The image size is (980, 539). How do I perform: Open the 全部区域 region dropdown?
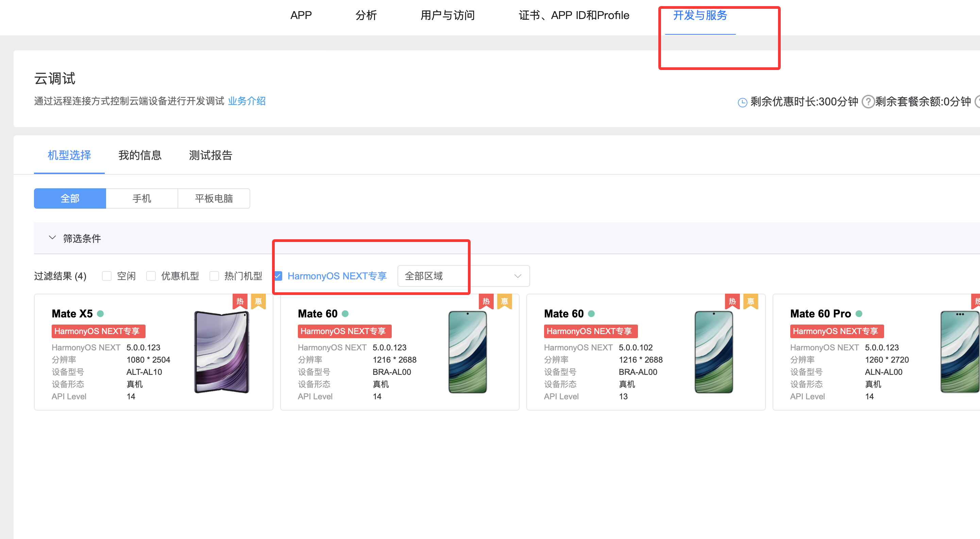(x=463, y=276)
